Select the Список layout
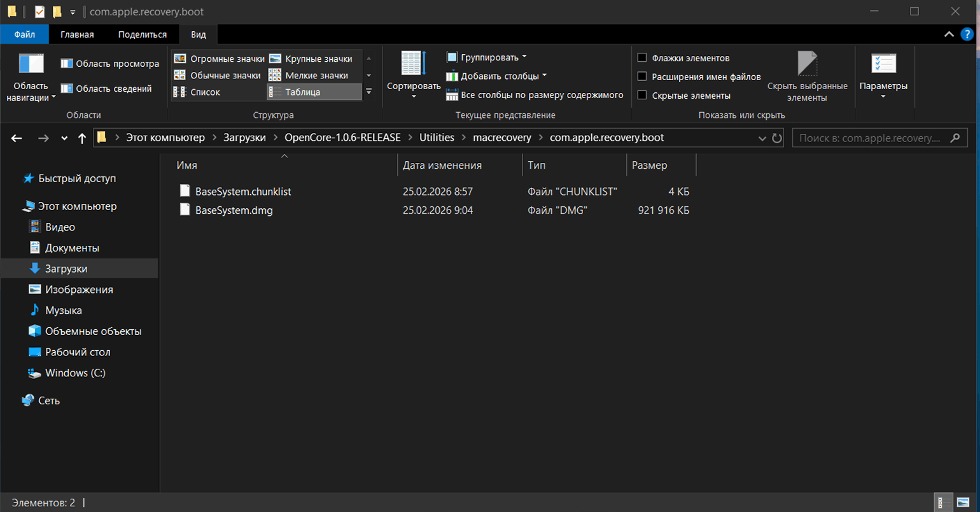 [197, 92]
